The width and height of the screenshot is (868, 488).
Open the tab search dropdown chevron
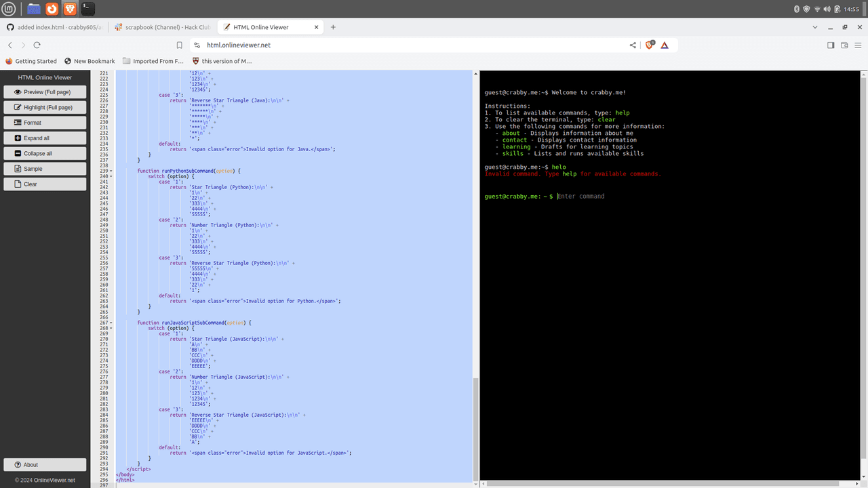814,27
